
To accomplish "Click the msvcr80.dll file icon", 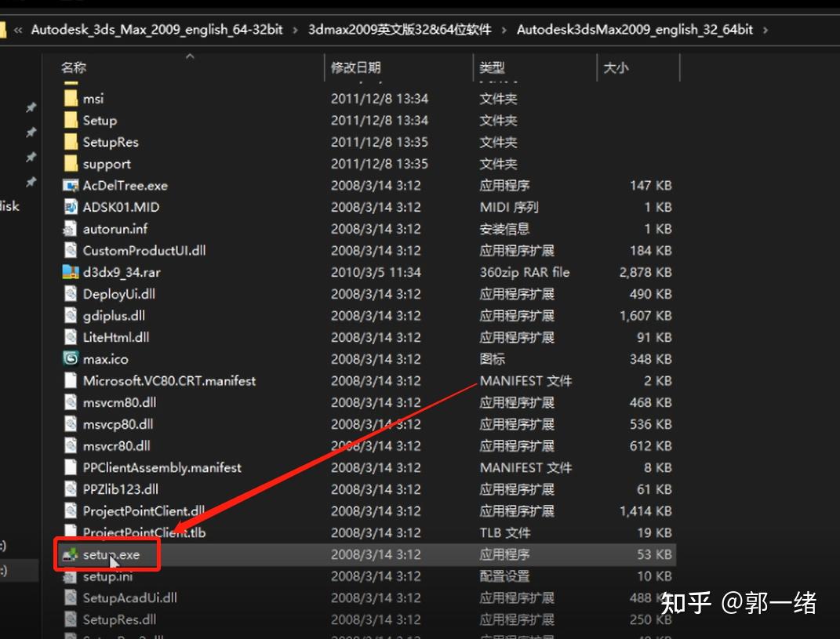I will pos(70,445).
